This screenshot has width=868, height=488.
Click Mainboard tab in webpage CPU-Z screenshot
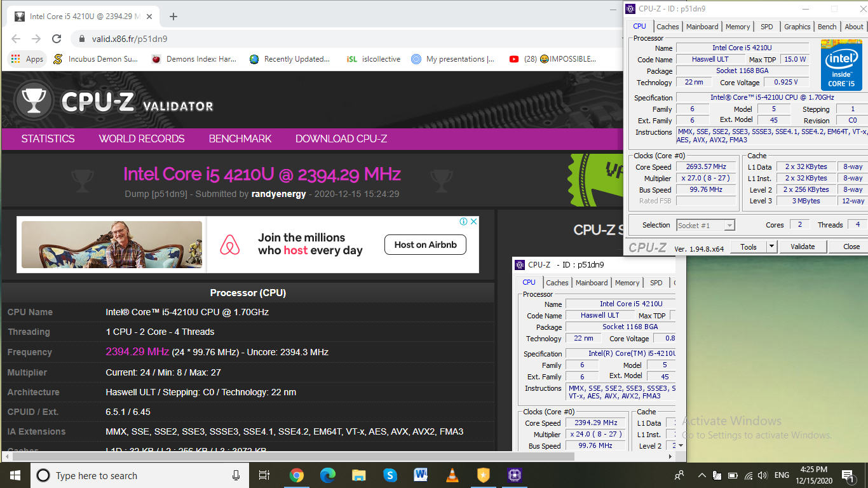pyautogui.click(x=592, y=283)
